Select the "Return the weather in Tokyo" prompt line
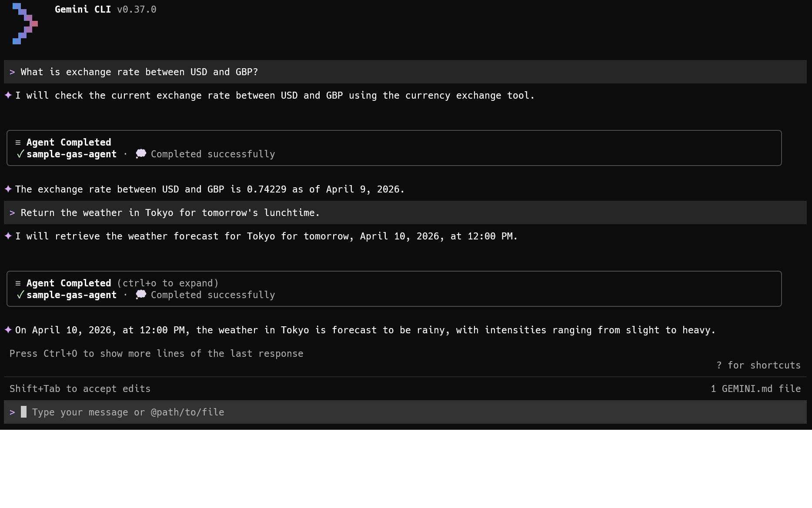This screenshot has width=812, height=508. click(170, 213)
